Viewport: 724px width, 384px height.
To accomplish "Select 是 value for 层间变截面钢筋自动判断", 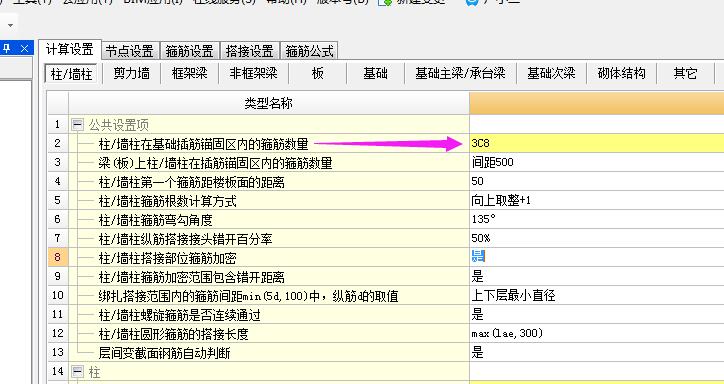I will click(x=597, y=353).
